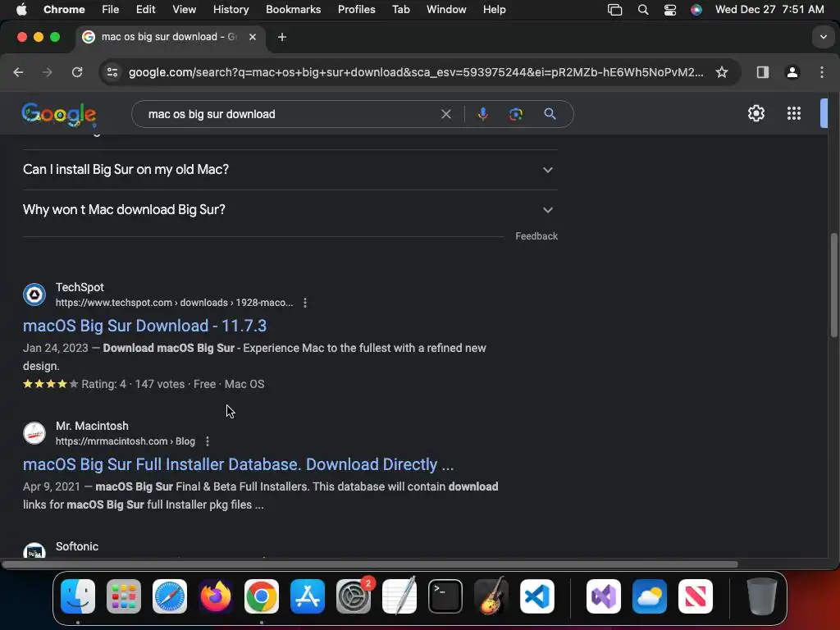This screenshot has height=630, width=840.
Task: View site information icon in address bar
Action: [x=112, y=72]
